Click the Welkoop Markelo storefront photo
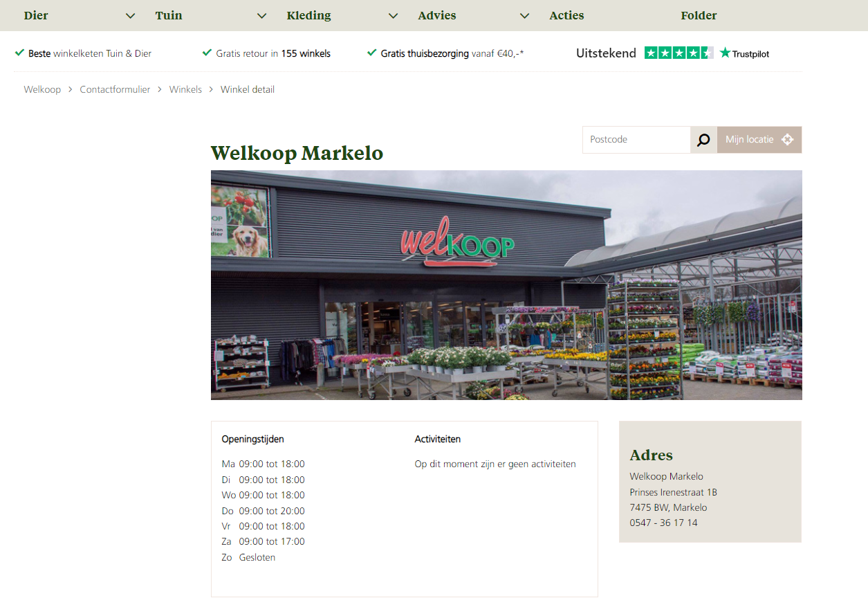The height and width of the screenshot is (616, 868). pos(506,285)
